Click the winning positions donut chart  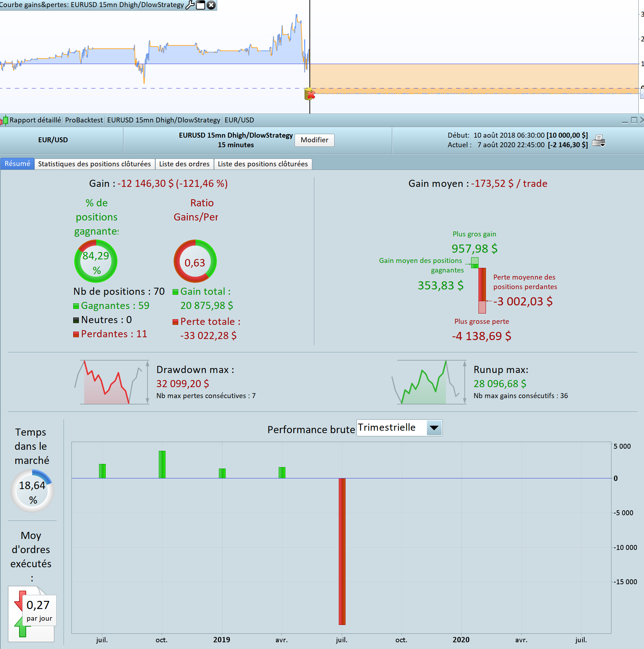(96, 261)
